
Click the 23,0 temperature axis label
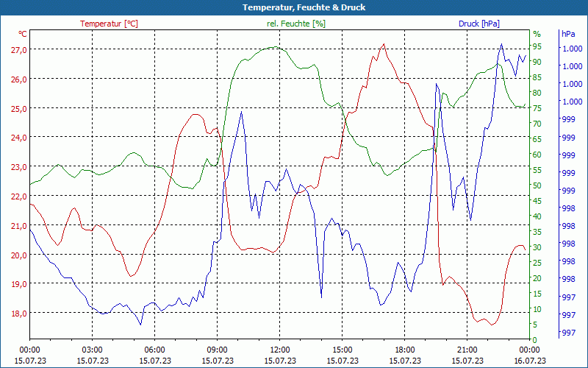[x=19, y=167]
